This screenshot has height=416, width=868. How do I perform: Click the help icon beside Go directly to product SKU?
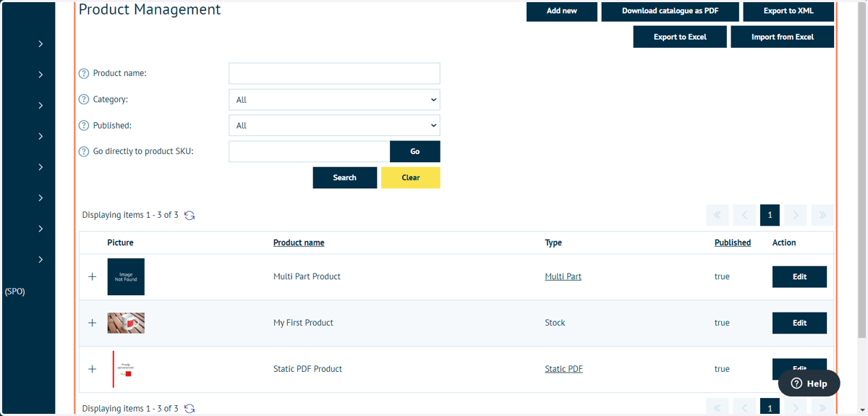pyautogui.click(x=84, y=152)
